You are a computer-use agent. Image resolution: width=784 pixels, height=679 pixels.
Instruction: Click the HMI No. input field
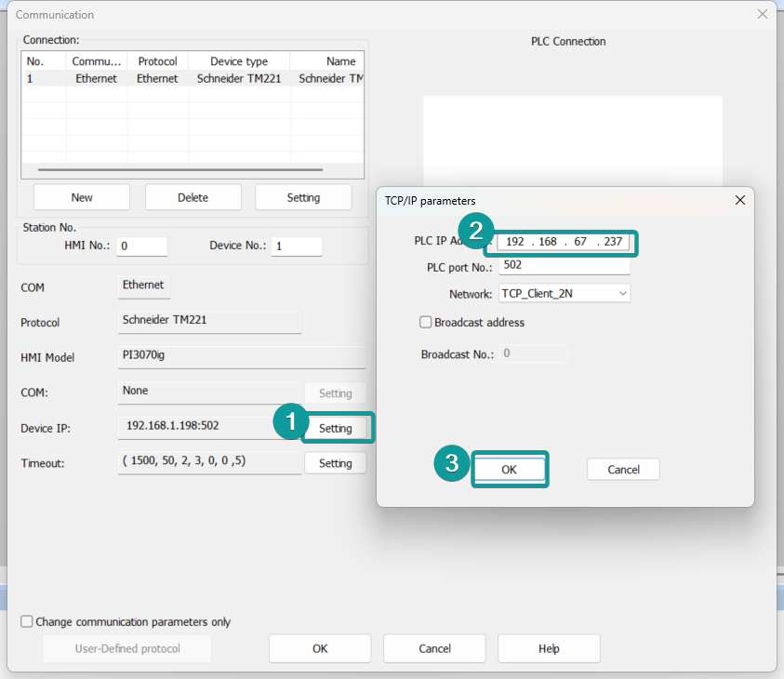[142, 246]
